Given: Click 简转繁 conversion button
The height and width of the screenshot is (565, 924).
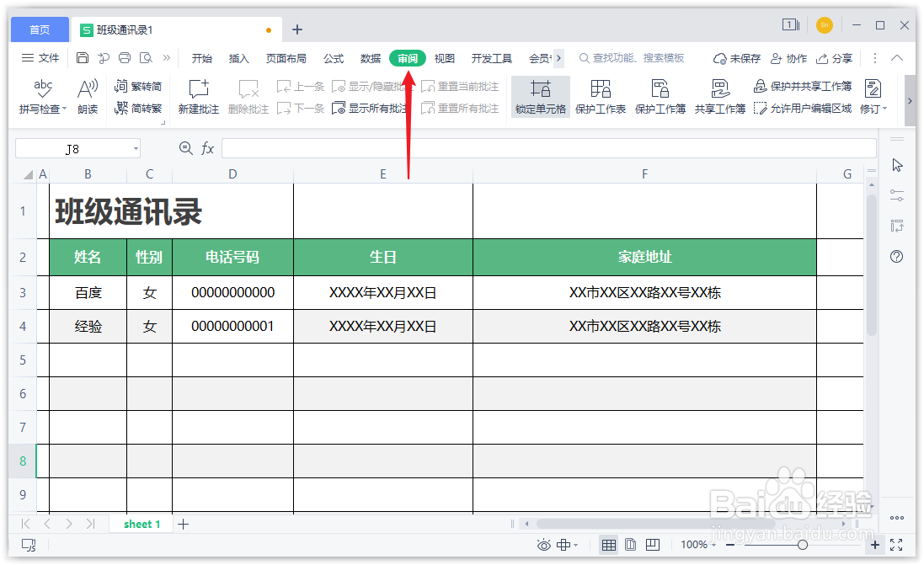Looking at the screenshot, I should [x=138, y=109].
